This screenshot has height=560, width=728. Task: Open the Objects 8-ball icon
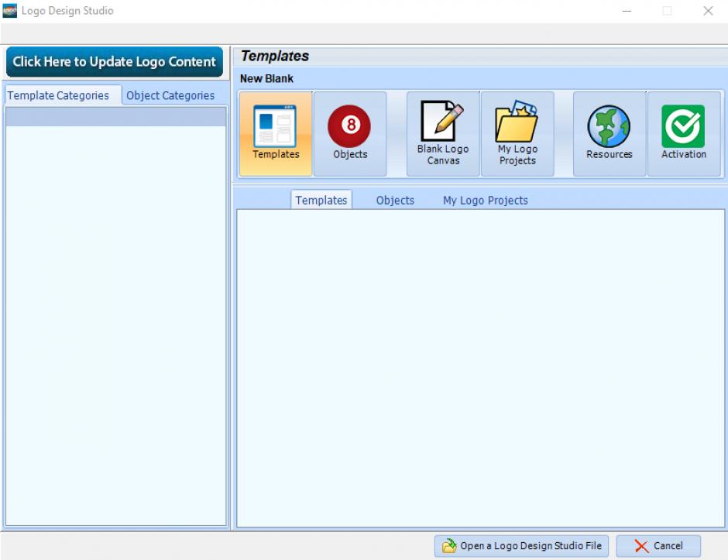tap(350, 134)
